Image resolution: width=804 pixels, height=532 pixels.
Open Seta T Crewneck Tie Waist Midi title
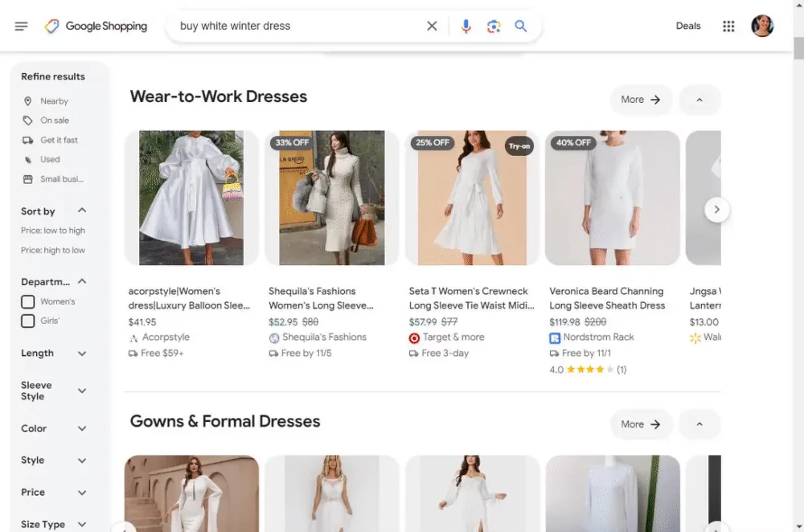(471, 298)
